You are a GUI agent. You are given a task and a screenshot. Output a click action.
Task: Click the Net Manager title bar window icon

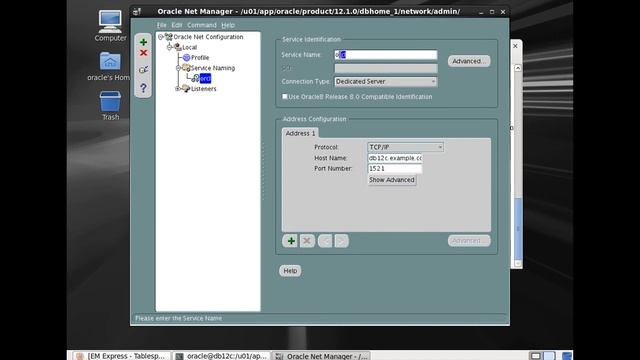(138, 11)
